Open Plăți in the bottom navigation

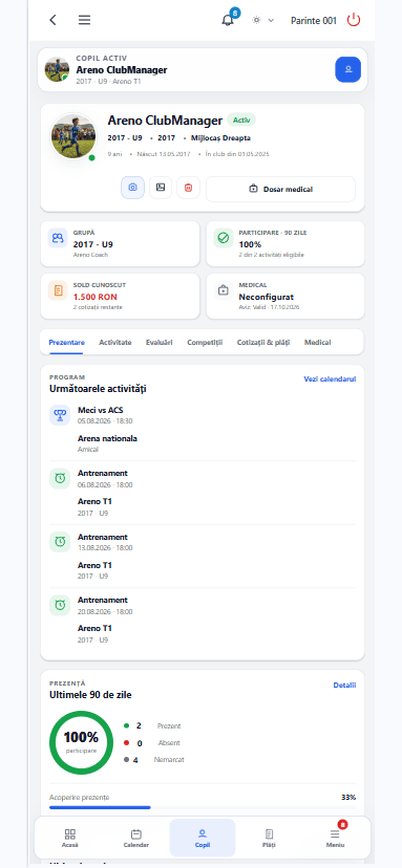[x=269, y=838]
